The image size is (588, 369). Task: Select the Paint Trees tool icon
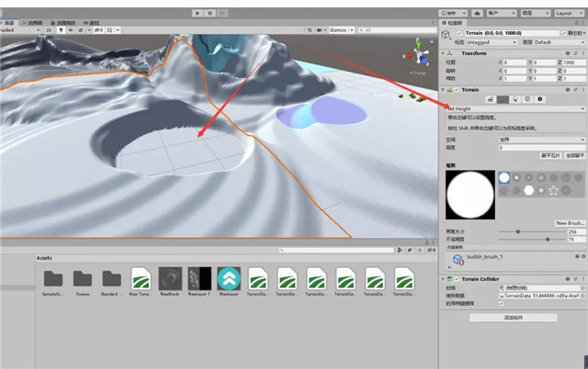click(515, 98)
